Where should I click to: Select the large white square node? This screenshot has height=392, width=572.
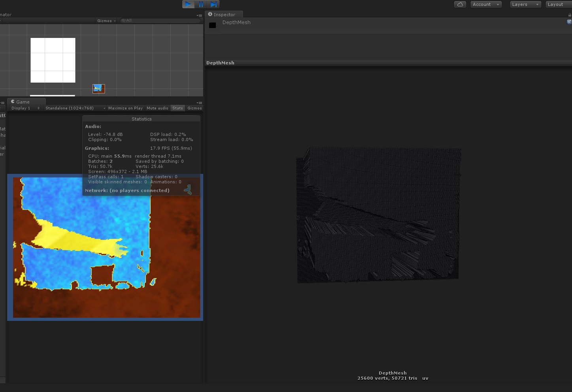click(53, 60)
